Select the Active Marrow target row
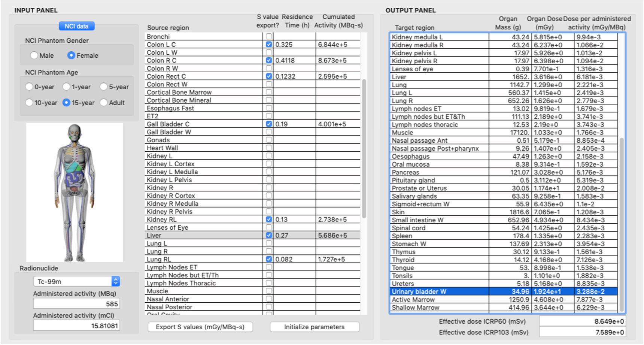This screenshot has width=644, height=345. pos(503,299)
